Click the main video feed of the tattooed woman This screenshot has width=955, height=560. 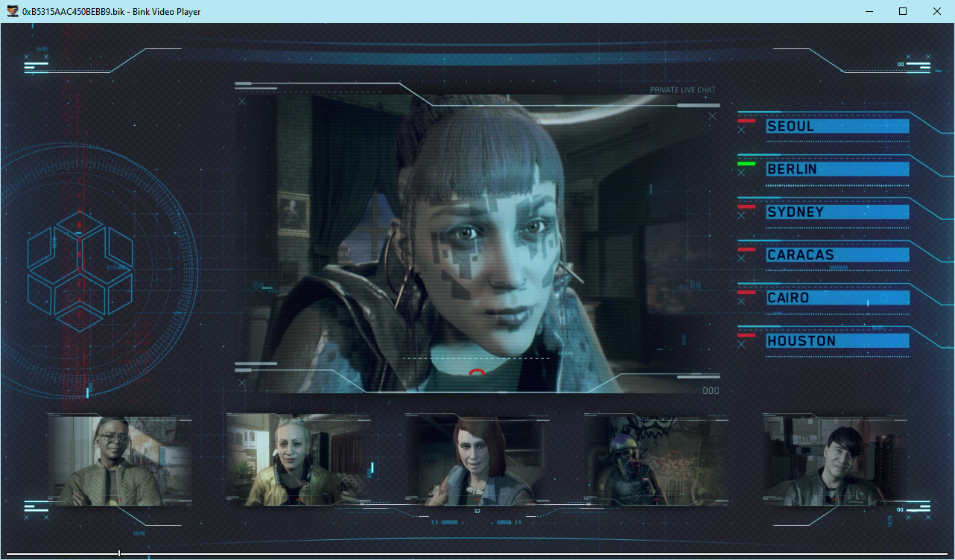pyautogui.click(x=477, y=243)
